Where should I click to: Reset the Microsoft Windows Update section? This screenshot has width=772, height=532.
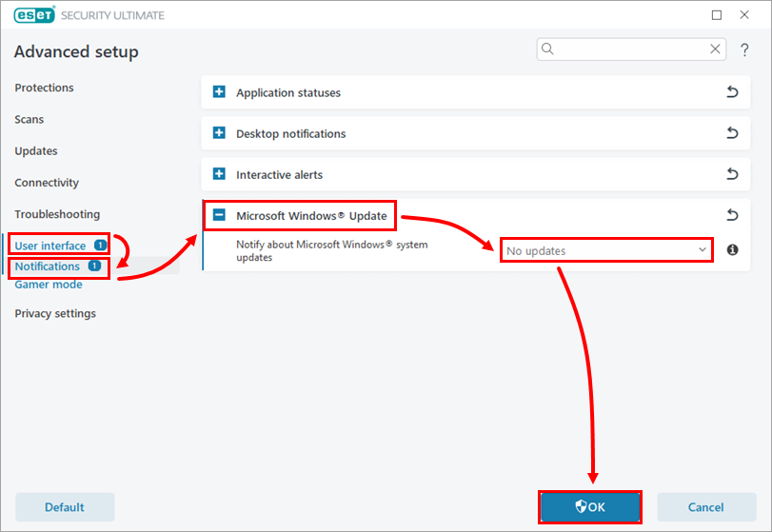point(732,216)
